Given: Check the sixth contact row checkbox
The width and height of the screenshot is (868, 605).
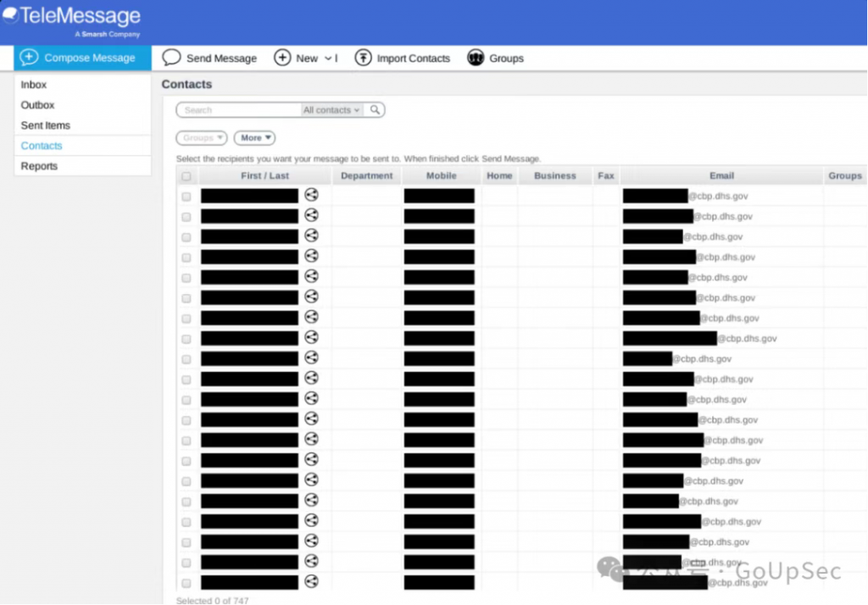Looking at the screenshot, I should (186, 298).
